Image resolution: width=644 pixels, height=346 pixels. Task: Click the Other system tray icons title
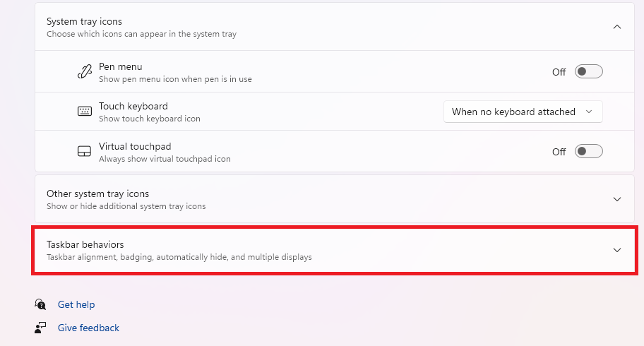click(x=97, y=193)
